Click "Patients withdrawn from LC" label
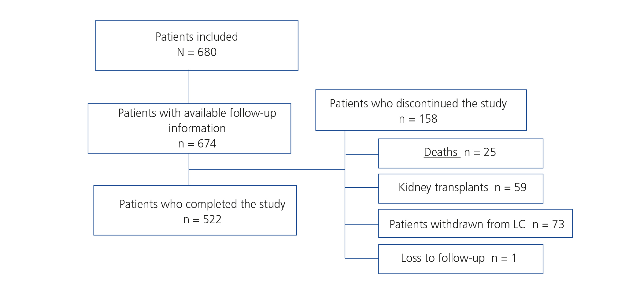Screen dimensions: 644x290 (x=457, y=225)
